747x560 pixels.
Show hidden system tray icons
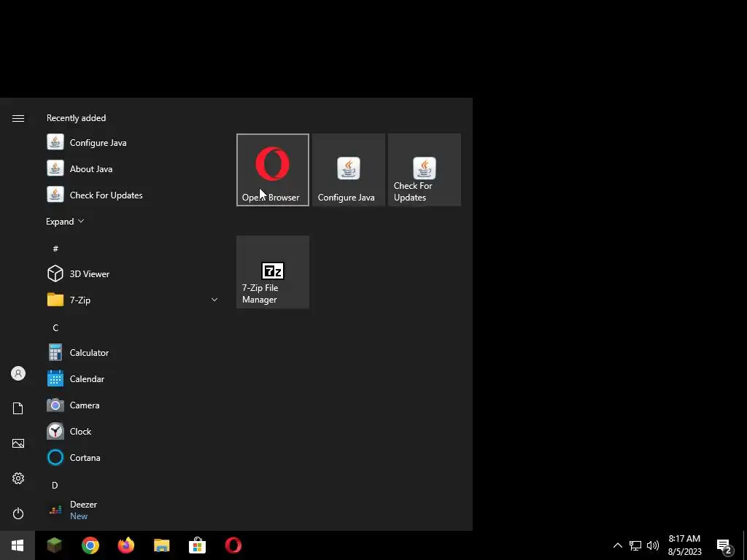point(617,545)
